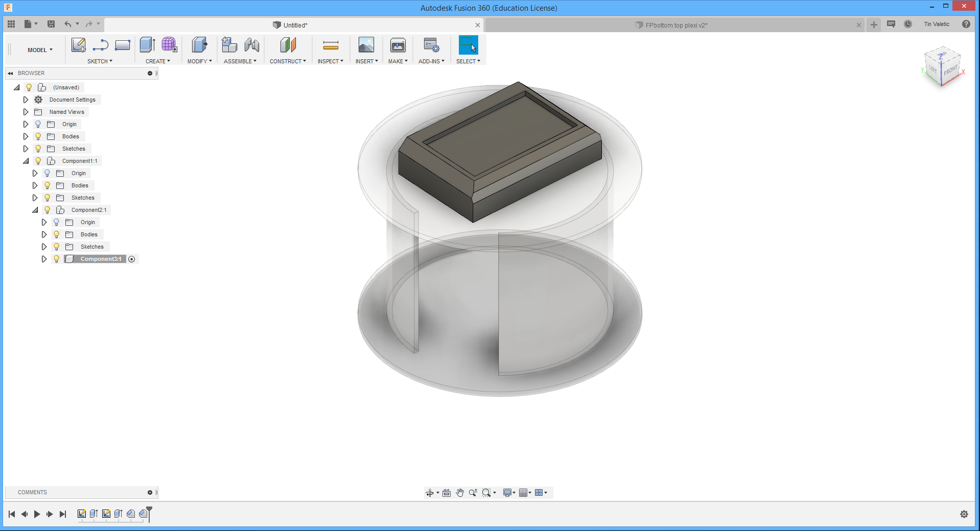Viewport: 980px width, 531px height.
Task: Open Display Settings in navigation bar
Action: click(508, 493)
